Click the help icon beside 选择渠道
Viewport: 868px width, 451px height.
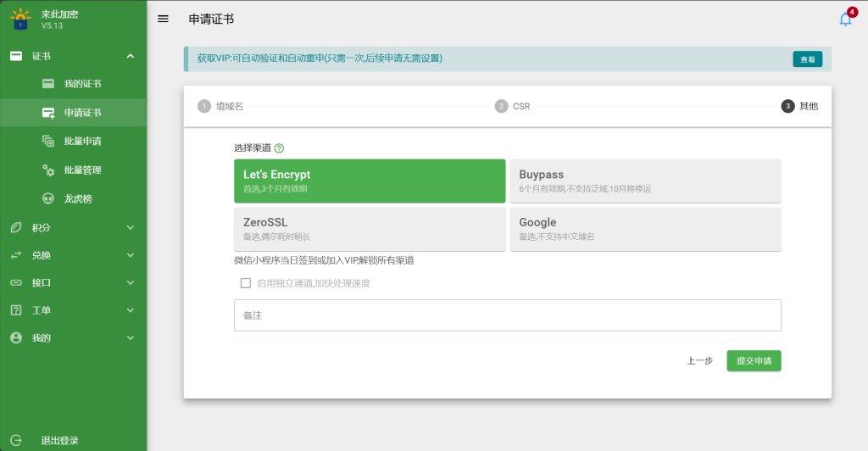[279, 148]
